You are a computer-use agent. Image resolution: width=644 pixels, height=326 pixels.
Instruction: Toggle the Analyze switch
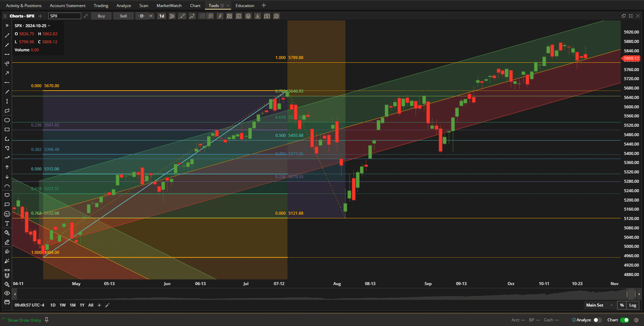(597, 320)
